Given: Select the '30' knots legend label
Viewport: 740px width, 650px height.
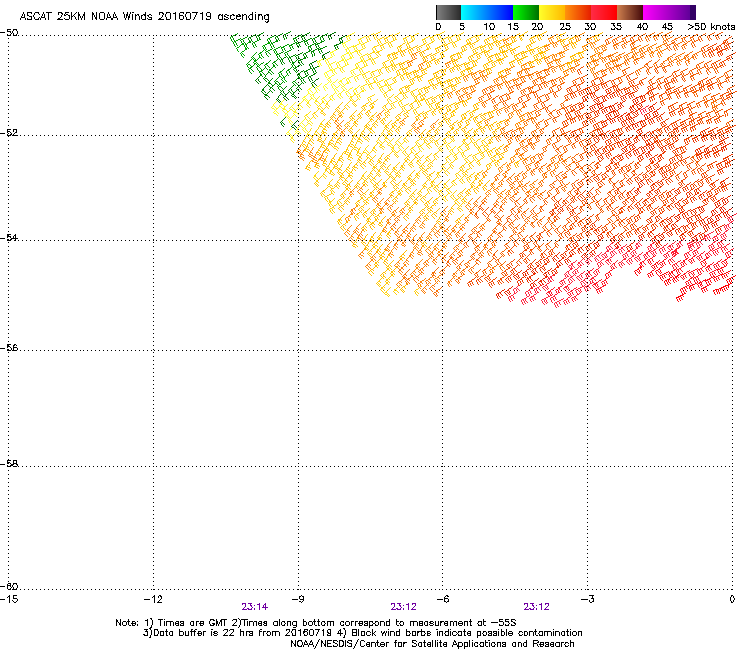Looking at the screenshot, I should (590, 27).
